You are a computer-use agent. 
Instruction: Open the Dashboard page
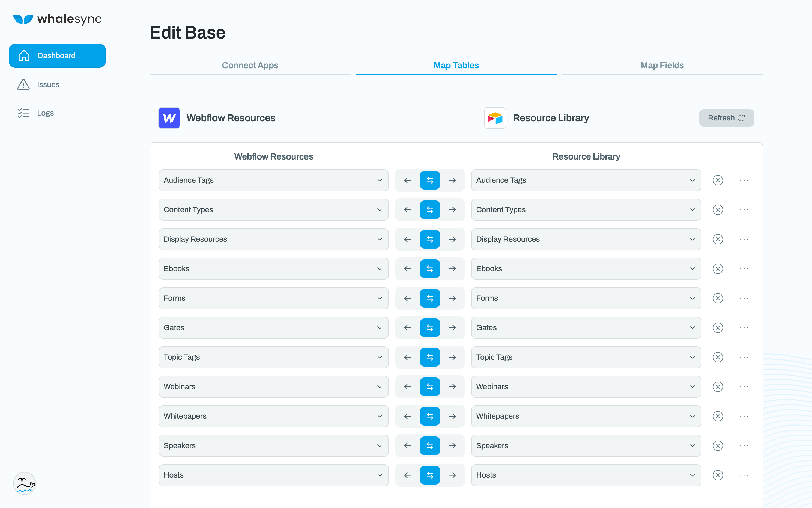(x=57, y=55)
